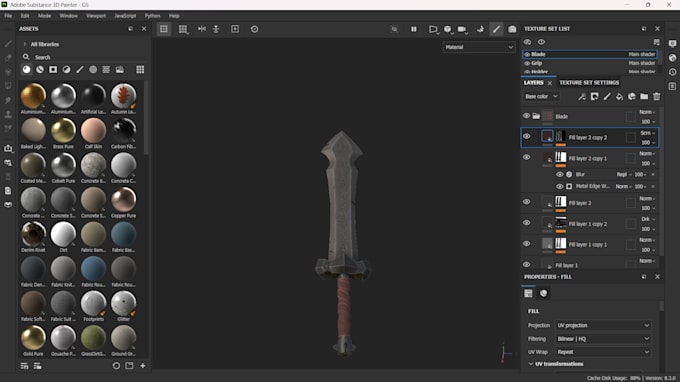This screenshot has height=382, width=680.
Task: Open the Filtering dropdown Bilinear HQ
Action: pos(603,339)
